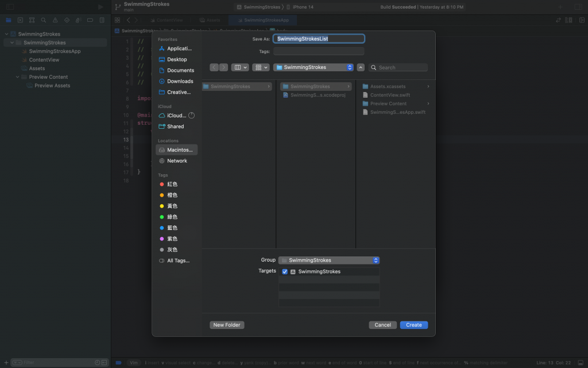Collapse SwimmingStrokes project in Xcode navigator
The height and width of the screenshot is (368, 588).
[x=6, y=34]
